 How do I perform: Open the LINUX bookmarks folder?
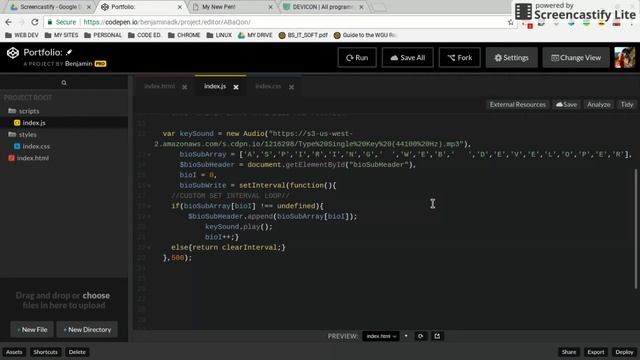point(219,35)
